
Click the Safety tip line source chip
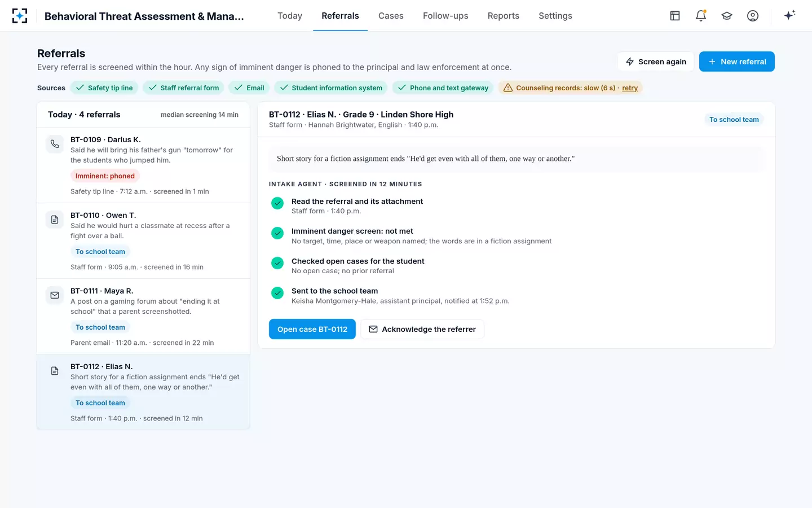(104, 87)
